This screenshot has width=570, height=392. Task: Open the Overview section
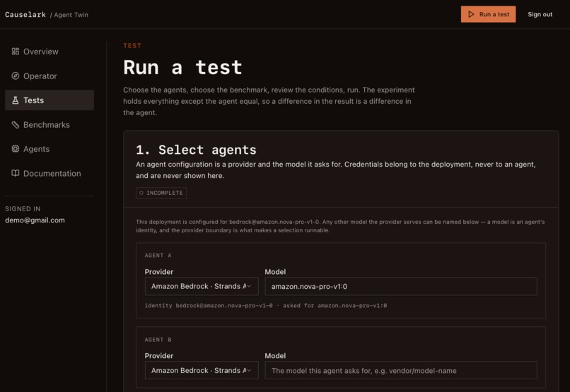point(50,52)
